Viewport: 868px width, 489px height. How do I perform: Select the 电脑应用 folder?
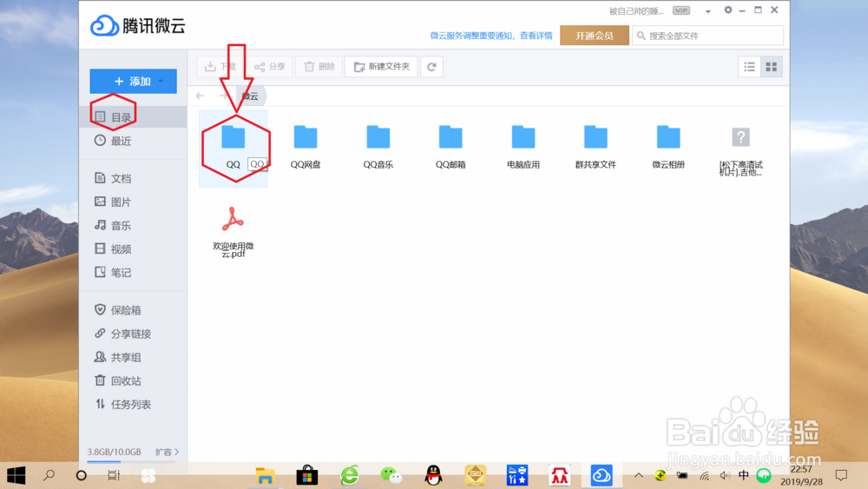(523, 147)
